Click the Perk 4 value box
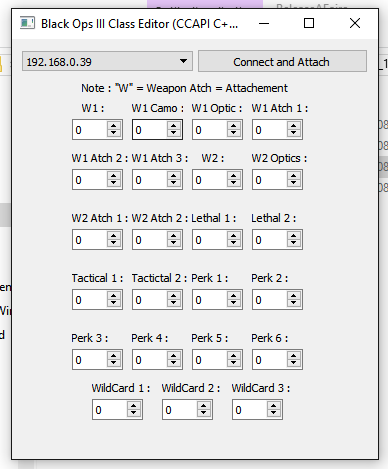The width and height of the screenshot is (388, 469). (149, 360)
